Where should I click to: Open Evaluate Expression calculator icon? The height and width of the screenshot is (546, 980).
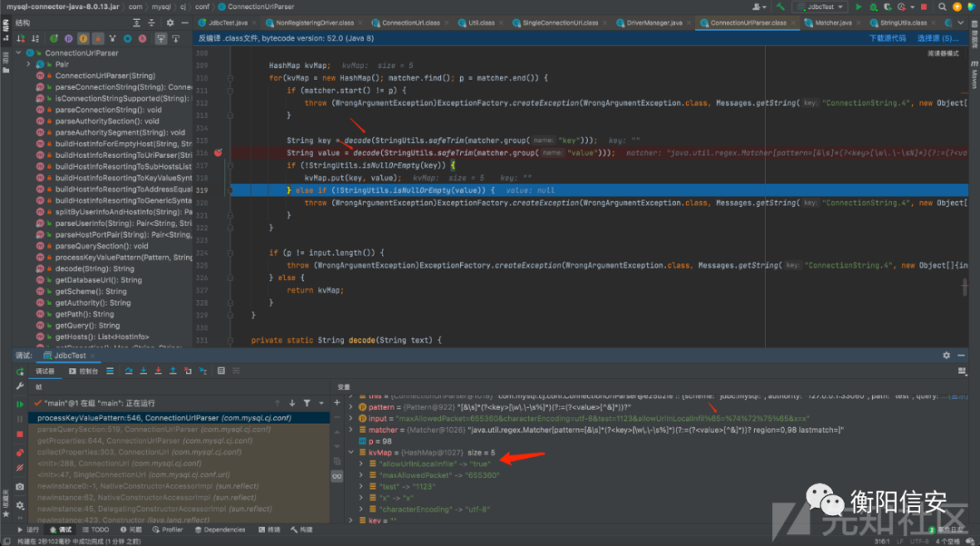(x=220, y=371)
